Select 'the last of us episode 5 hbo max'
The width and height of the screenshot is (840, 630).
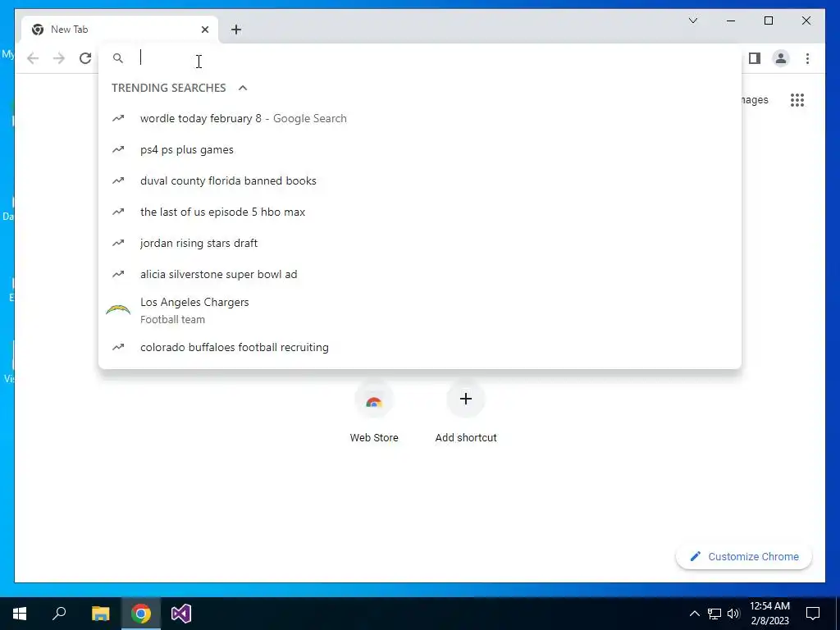coord(420,212)
